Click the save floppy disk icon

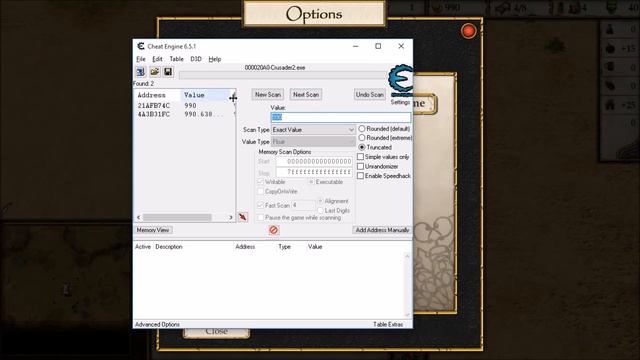168,72
